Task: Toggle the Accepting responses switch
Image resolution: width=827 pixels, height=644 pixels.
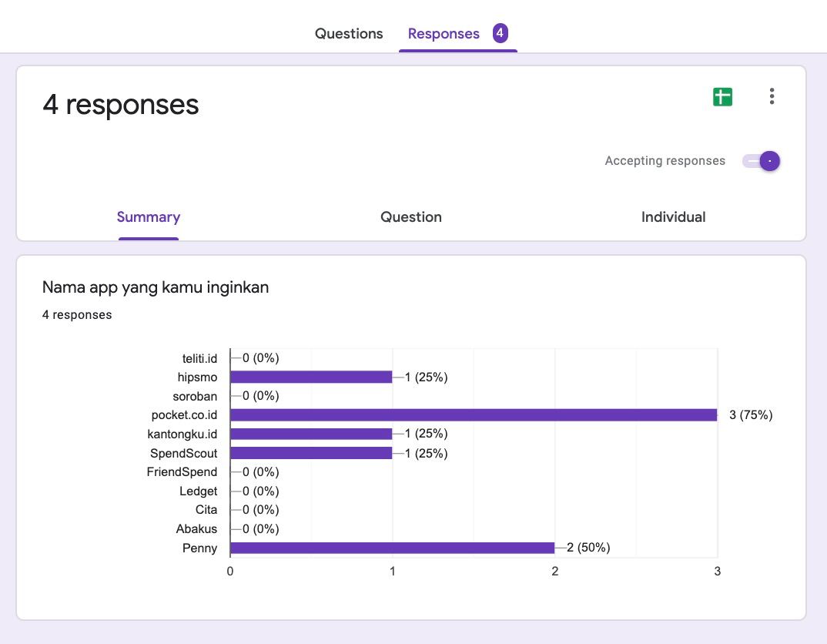Action: tap(761, 161)
